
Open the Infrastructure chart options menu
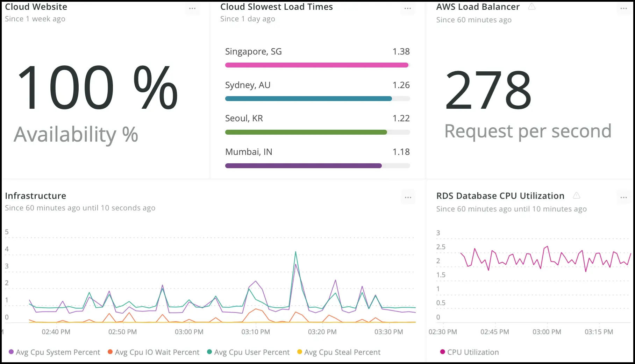(408, 197)
